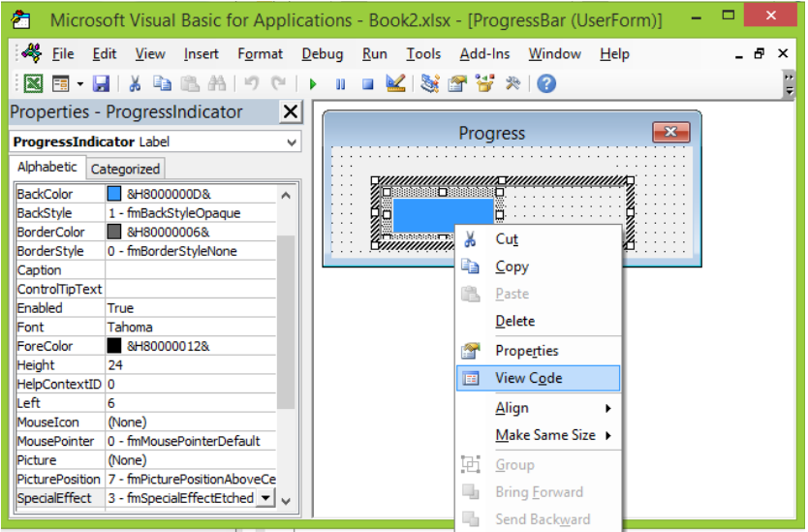Click the ForeColor black swatch
Viewport: 808px width, 532px height.
click(x=114, y=345)
